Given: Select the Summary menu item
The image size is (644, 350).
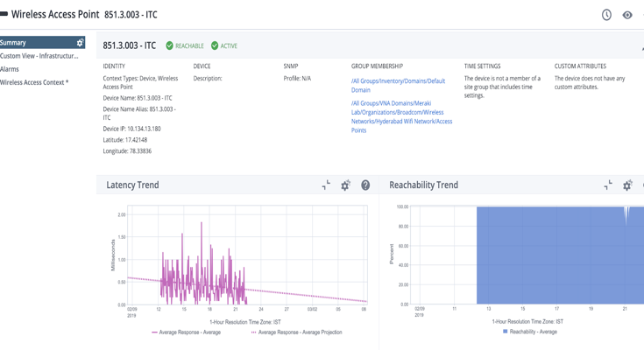Looking at the screenshot, I should click(x=26, y=43).
